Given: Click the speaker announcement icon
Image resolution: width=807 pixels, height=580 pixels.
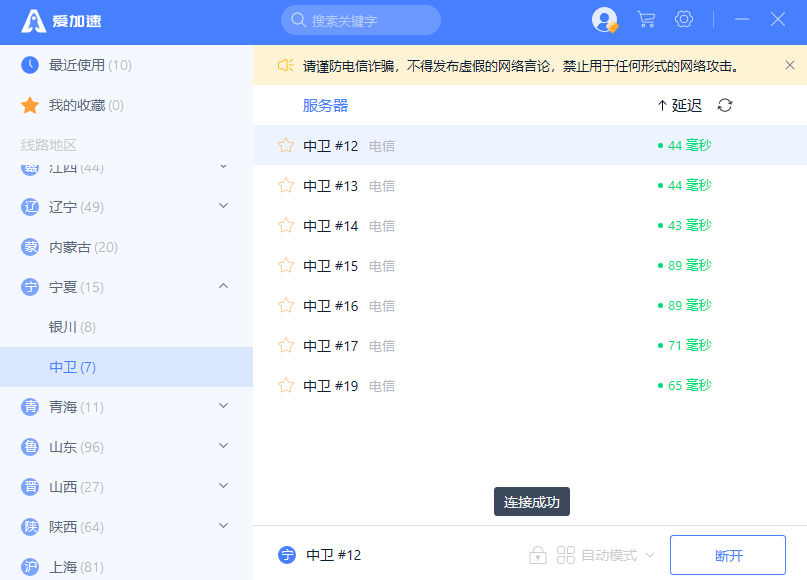Looking at the screenshot, I should pyautogui.click(x=286, y=65).
